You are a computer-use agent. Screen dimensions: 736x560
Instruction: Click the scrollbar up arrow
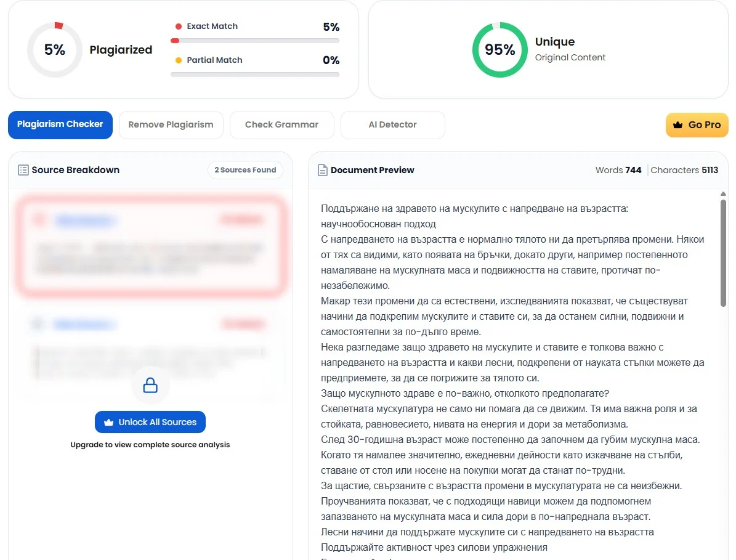point(723,193)
